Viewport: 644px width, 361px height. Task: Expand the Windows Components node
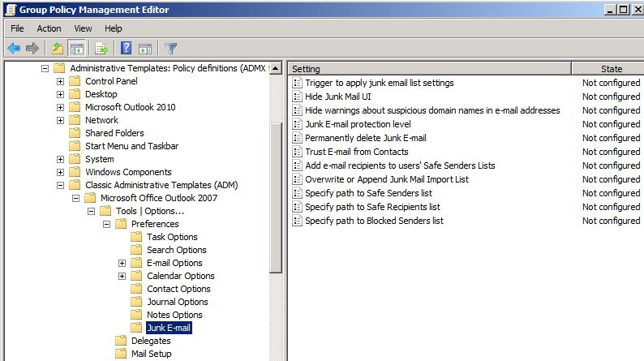pos(60,172)
